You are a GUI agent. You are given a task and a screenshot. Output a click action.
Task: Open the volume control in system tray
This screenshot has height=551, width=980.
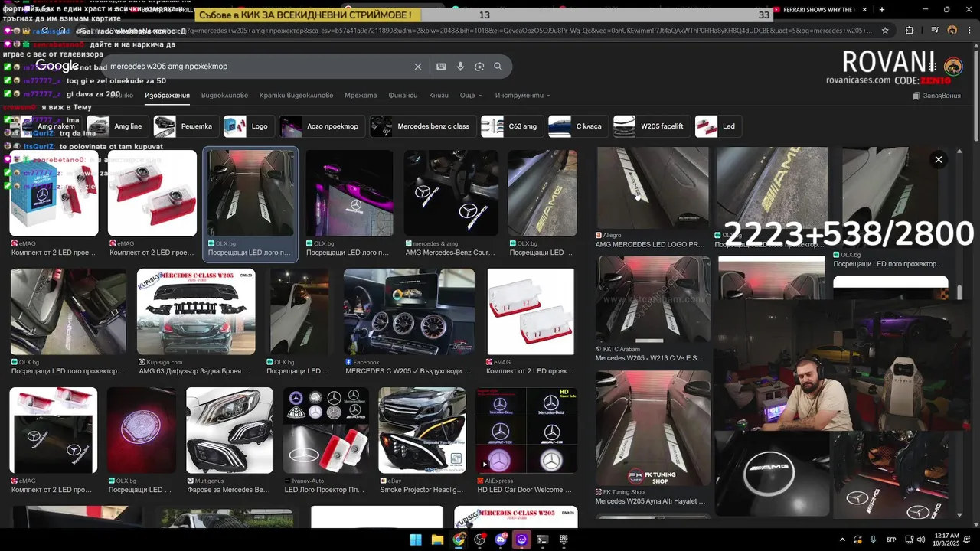click(921, 540)
